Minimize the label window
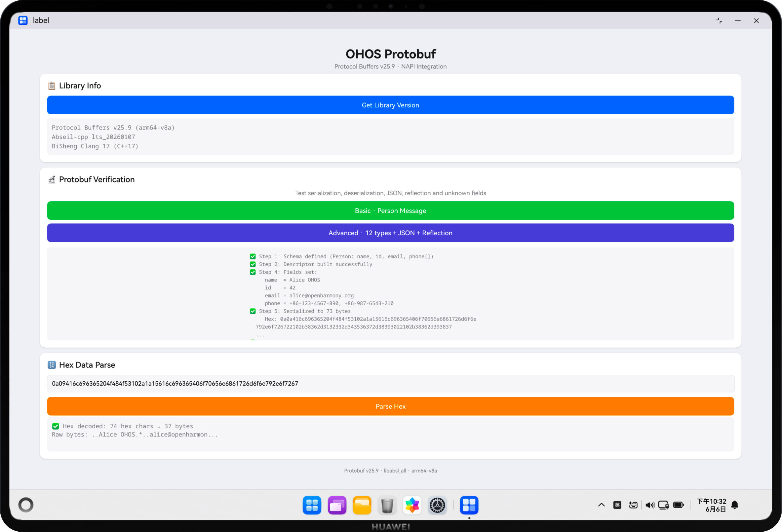The width and height of the screenshot is (782, 532). pyautogui.click(x=738, y=20)
